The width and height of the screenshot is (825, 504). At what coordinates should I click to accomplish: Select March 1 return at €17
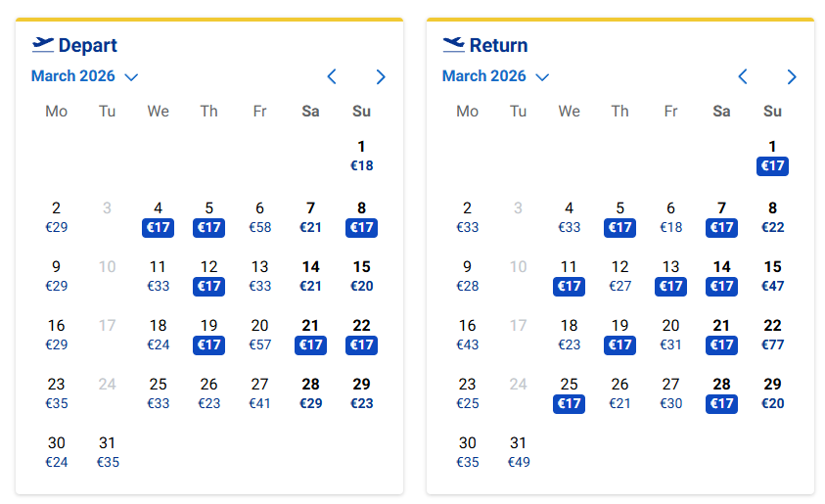(x=773, y=157)
